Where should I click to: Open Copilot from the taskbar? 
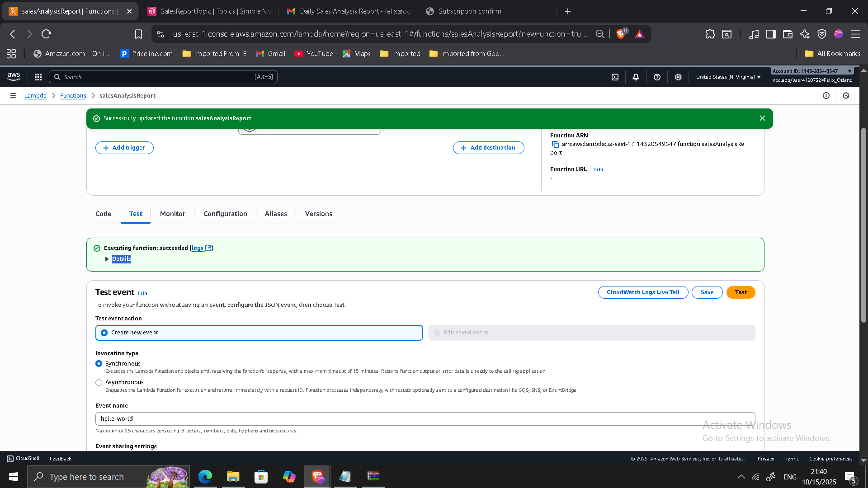(x=289, y=476)
